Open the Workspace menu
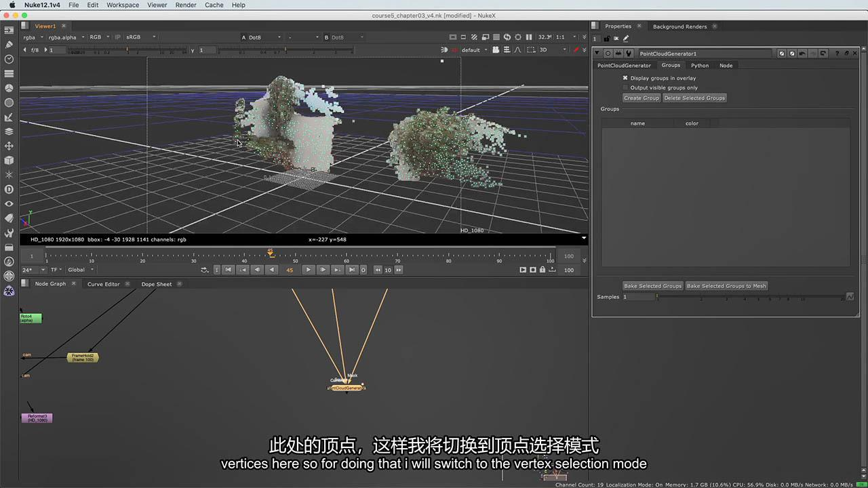This screenshot has width=868, height=488. pos(123,5)
